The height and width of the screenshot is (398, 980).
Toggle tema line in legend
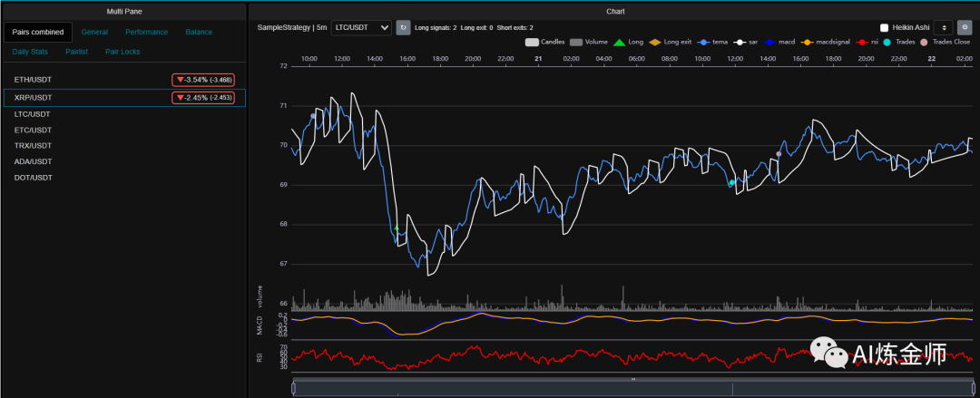point(714,42)
